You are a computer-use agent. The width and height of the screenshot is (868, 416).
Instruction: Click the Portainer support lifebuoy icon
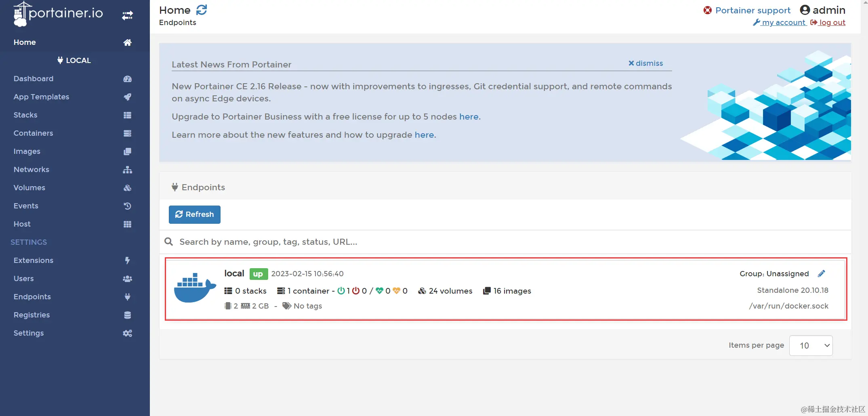pos(708,11)
